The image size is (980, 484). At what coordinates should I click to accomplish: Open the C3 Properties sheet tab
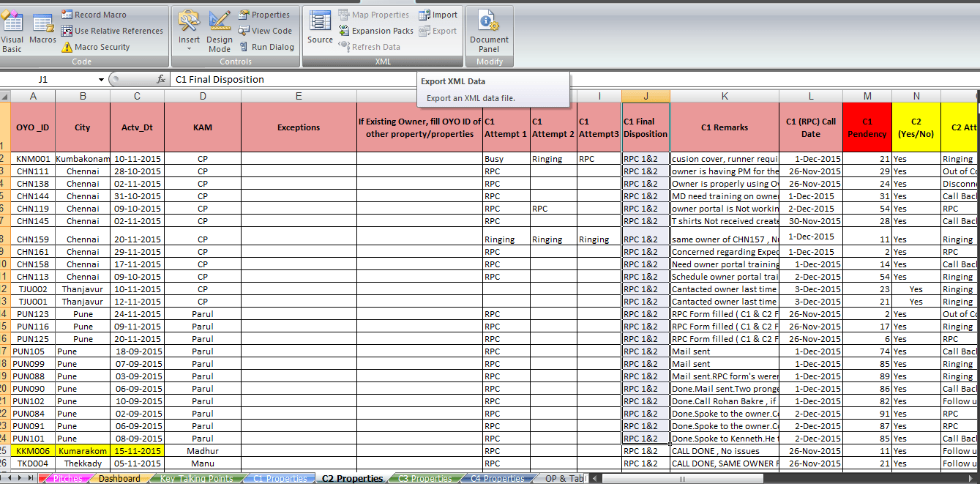click(425, 478)
